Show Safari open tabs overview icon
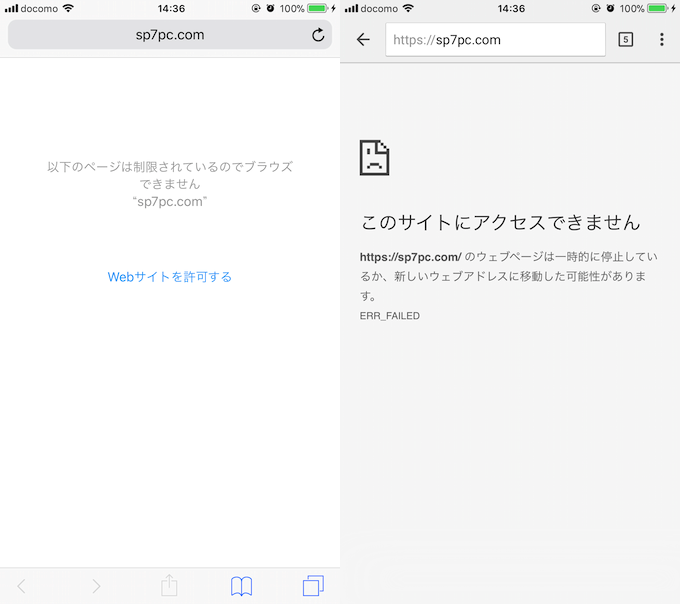This screenshot has width=680, height=604. pyautogui.click(x=313, y=586)
